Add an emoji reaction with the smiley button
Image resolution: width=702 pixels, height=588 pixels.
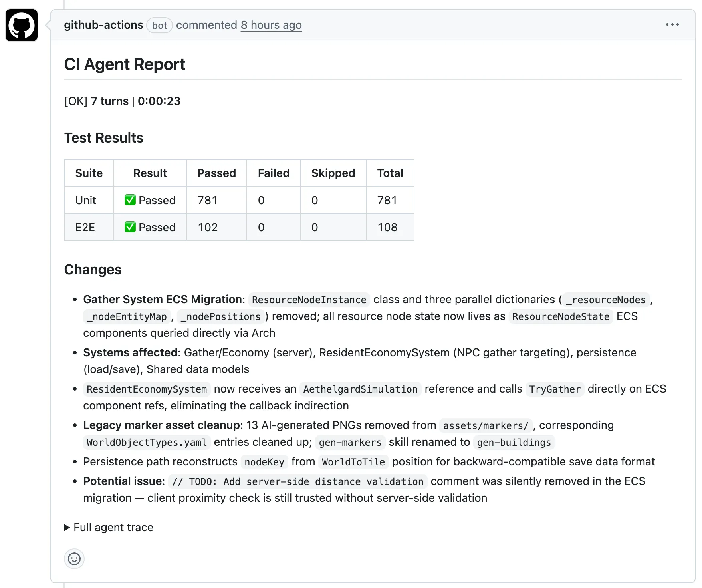tap(74, 558)
